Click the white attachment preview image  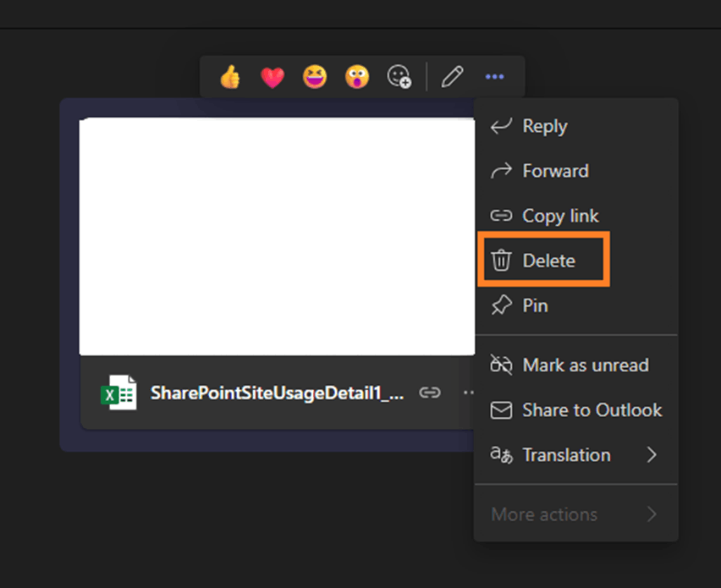tap(277, 236)
